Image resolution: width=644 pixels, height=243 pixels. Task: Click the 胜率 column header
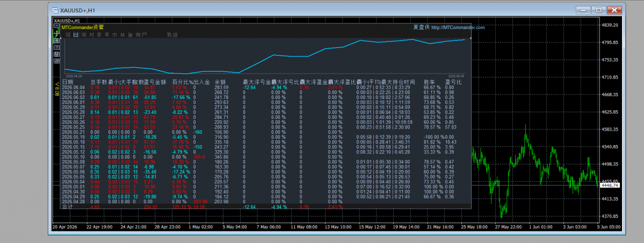tap(429, 82)
